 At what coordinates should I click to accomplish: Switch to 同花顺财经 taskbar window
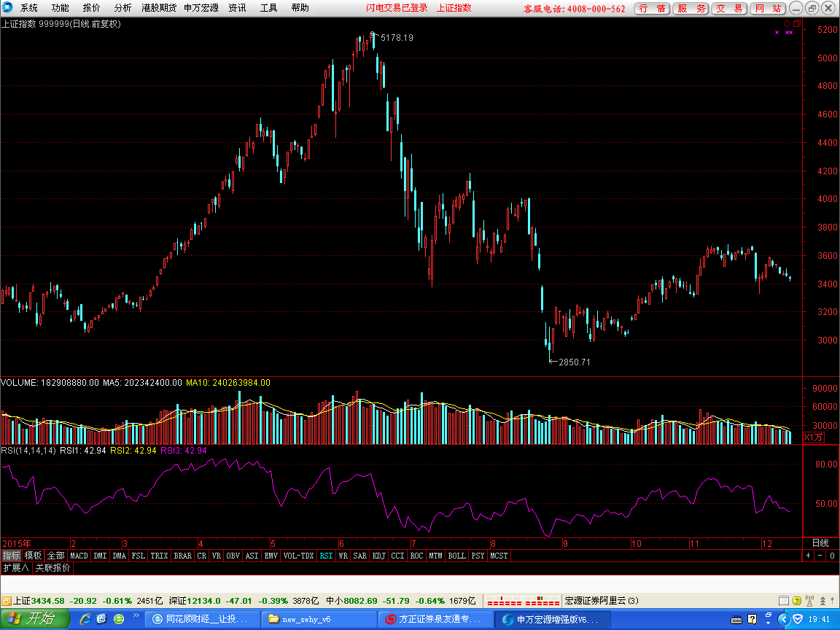coord(203,619)
